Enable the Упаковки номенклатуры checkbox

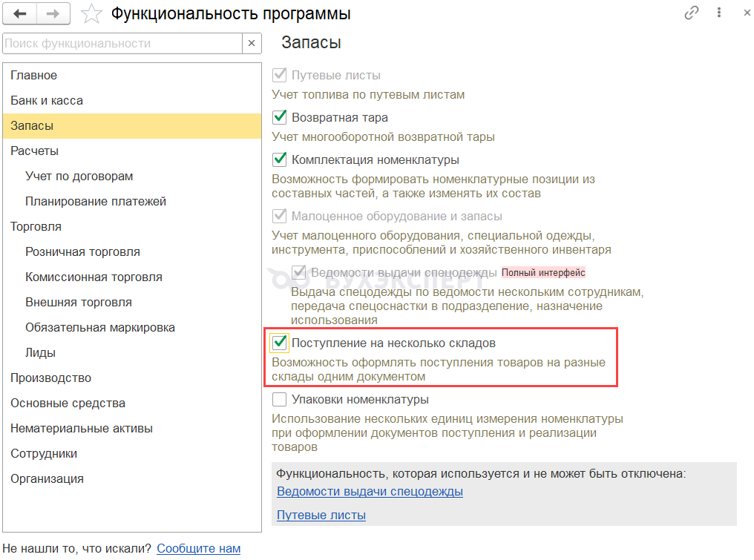coord(279,400)
